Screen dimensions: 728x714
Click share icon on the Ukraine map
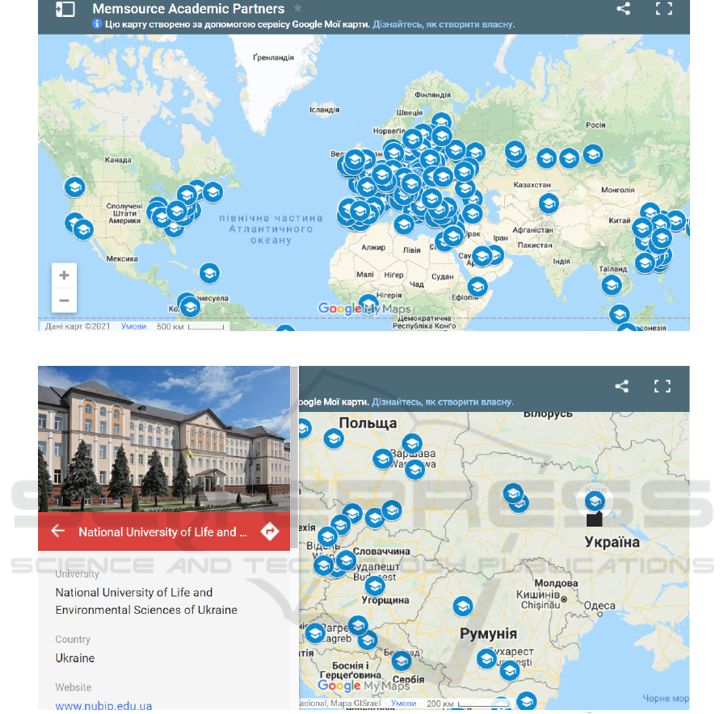pyautogui.click(x=621, y=386)
